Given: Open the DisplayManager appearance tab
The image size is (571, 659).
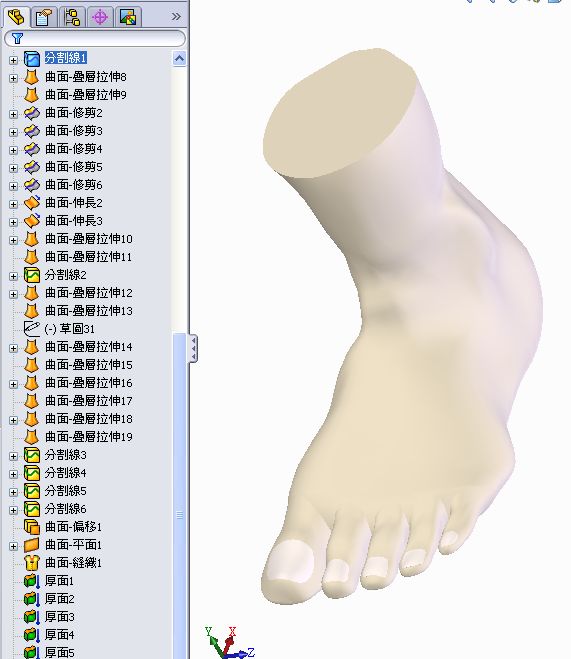Looking at the screenshot, I should (128, 17).
